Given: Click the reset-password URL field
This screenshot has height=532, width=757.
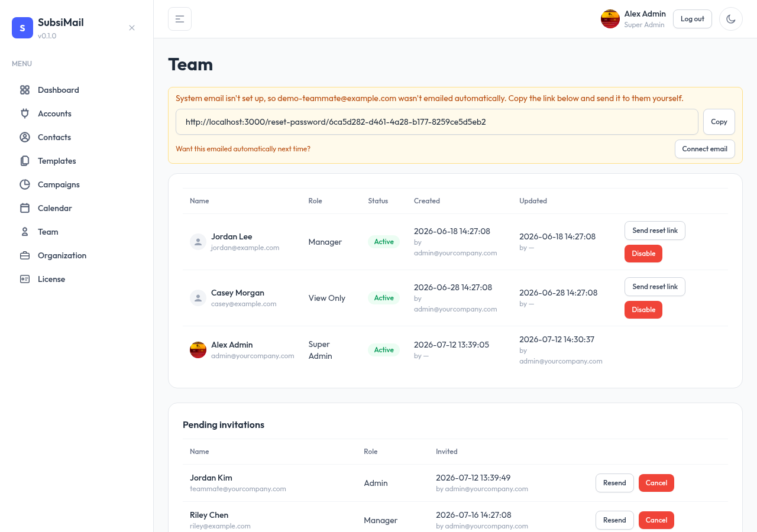Looking at the screenshot, I should point(437,122).
